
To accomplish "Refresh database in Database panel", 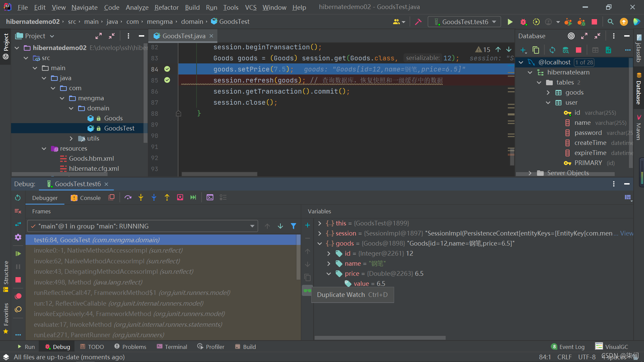I will coord(552,50).
